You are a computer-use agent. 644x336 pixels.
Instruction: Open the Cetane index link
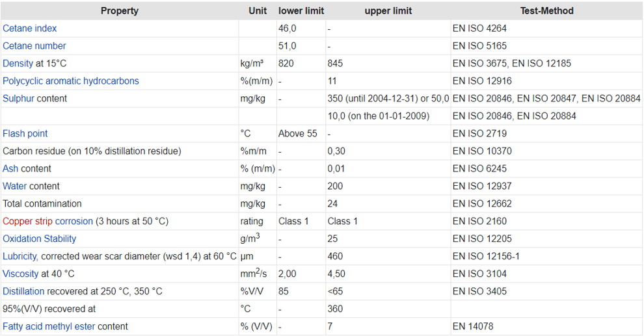[29, 29]
